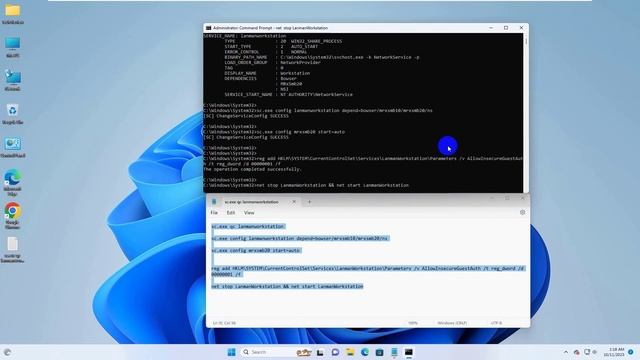640x360 pixels.
Task: Open network icon in the system tray
Action: 587,352
